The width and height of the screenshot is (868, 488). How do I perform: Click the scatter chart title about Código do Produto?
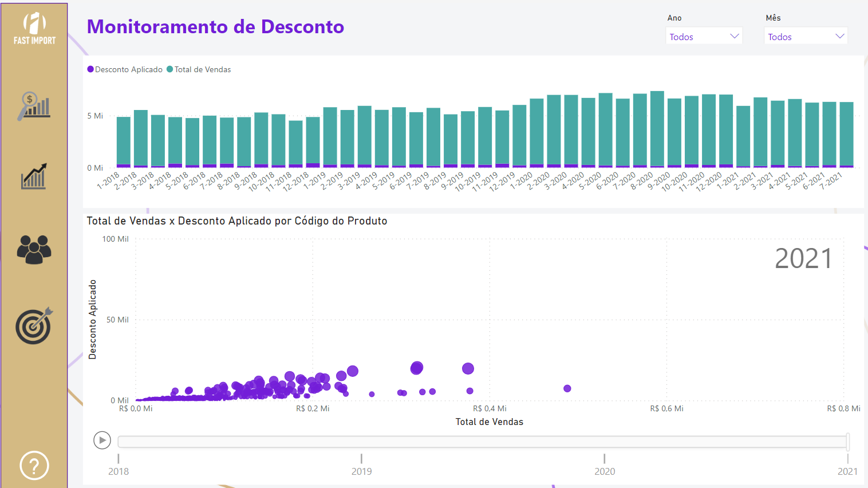pos(237,221)
